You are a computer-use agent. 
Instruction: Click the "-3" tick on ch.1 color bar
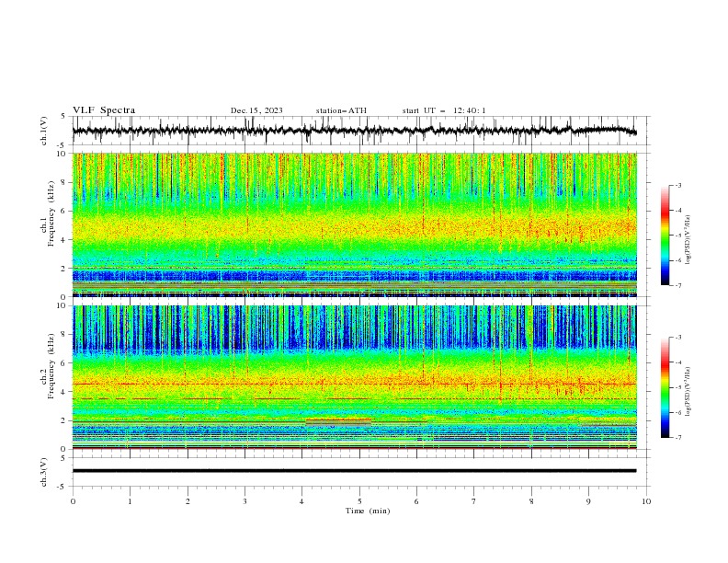point(678,185)
